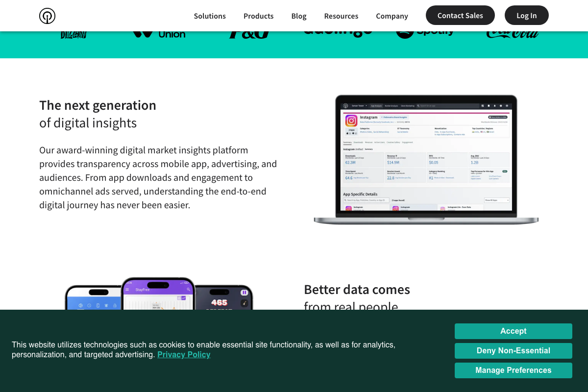
Task: Open the Privacy Policy link
Action: [x=184, y=354]
